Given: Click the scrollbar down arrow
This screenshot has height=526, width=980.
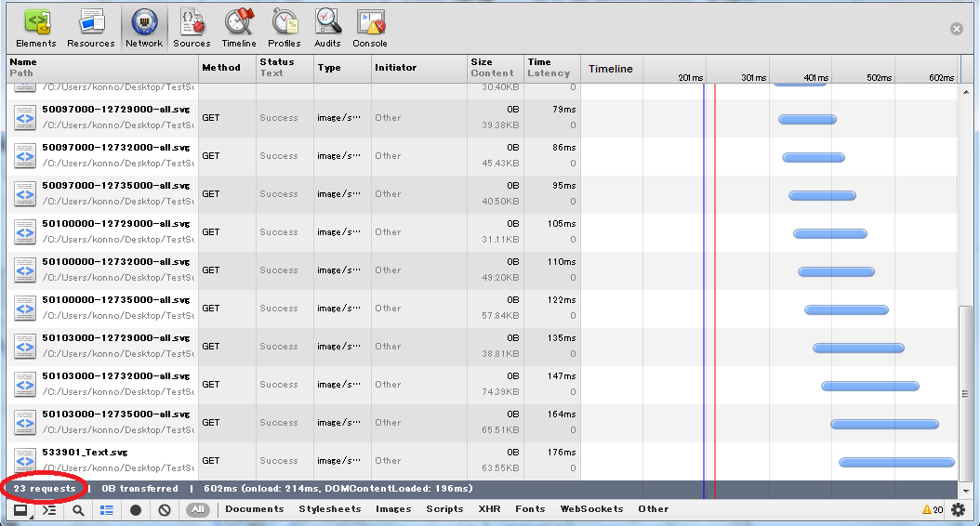Looking at the screenshot, I should pyautogui.click(x=966, y=490).
